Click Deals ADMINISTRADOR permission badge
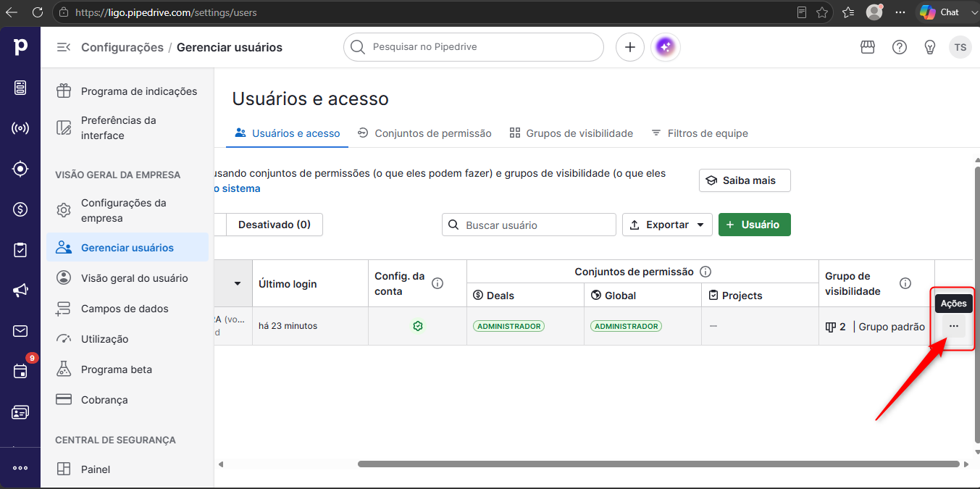 coord(508,326)
